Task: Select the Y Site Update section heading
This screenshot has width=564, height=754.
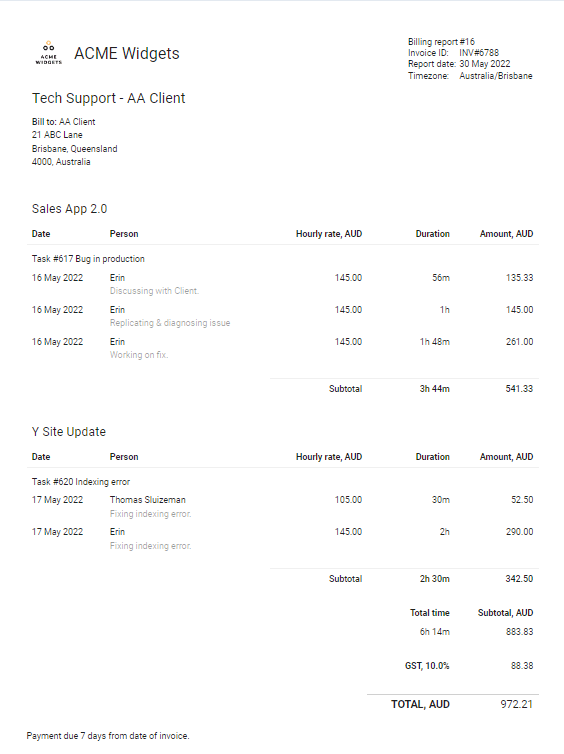Action: (x=69, y=432)
